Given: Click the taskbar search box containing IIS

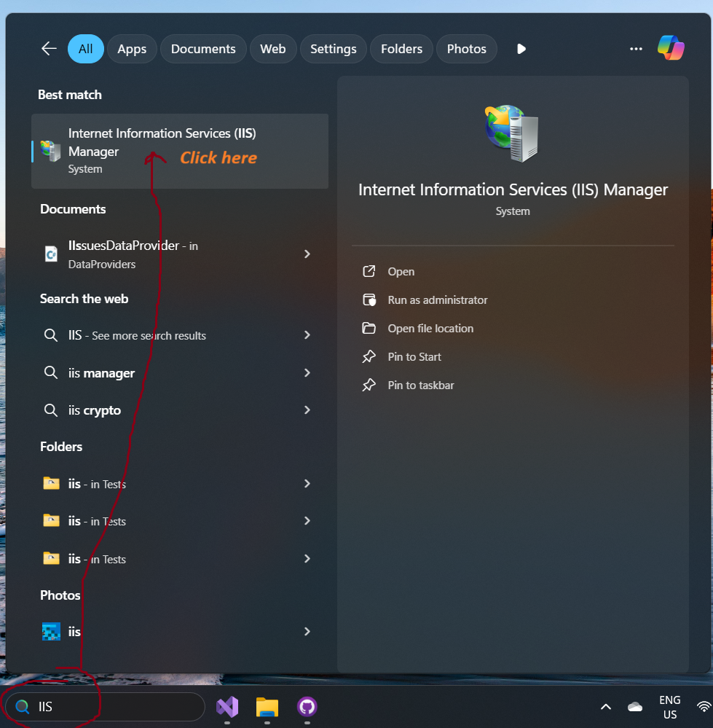Looking at the screenshot, I should click(105, 707).
